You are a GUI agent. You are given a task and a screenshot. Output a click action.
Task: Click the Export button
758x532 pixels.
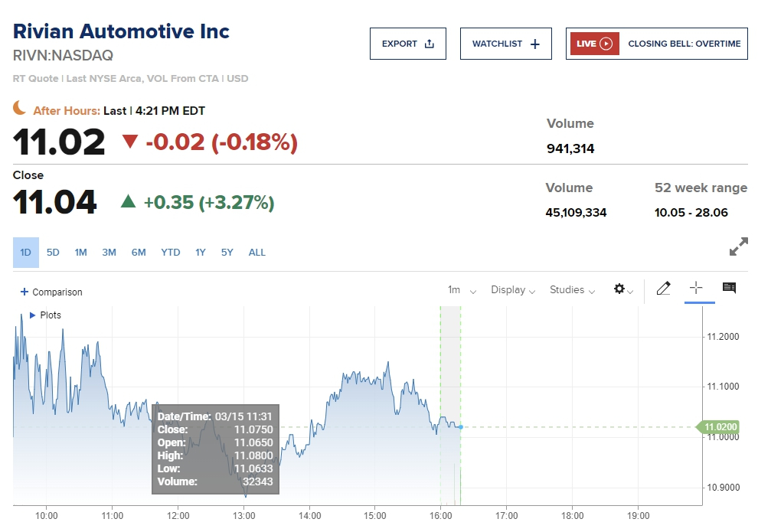coord(408,44)
